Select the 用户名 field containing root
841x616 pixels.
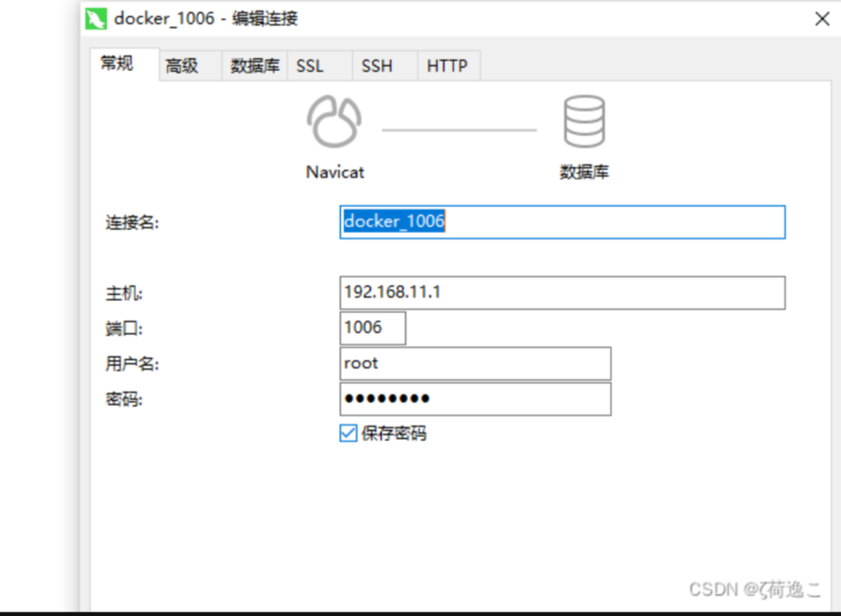(474, 363)
